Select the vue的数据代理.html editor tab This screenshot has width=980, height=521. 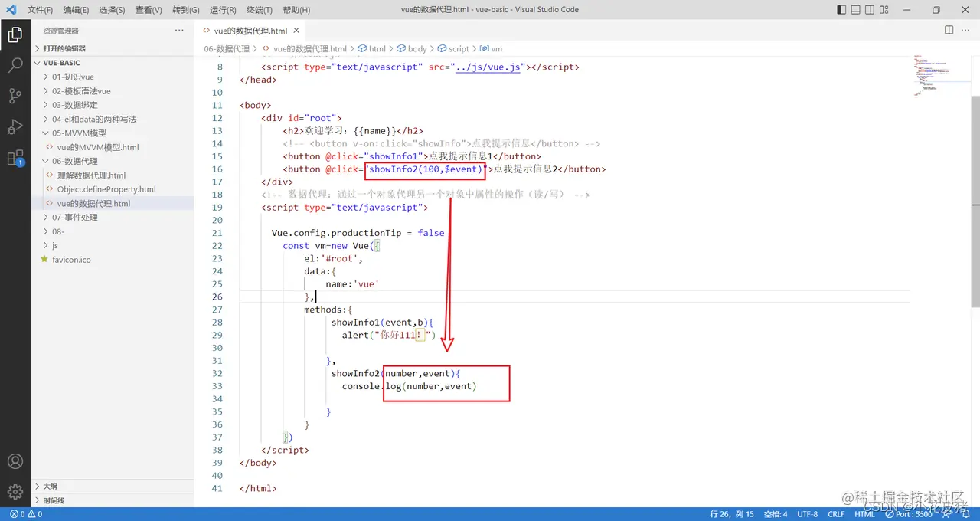coord(250,31)
